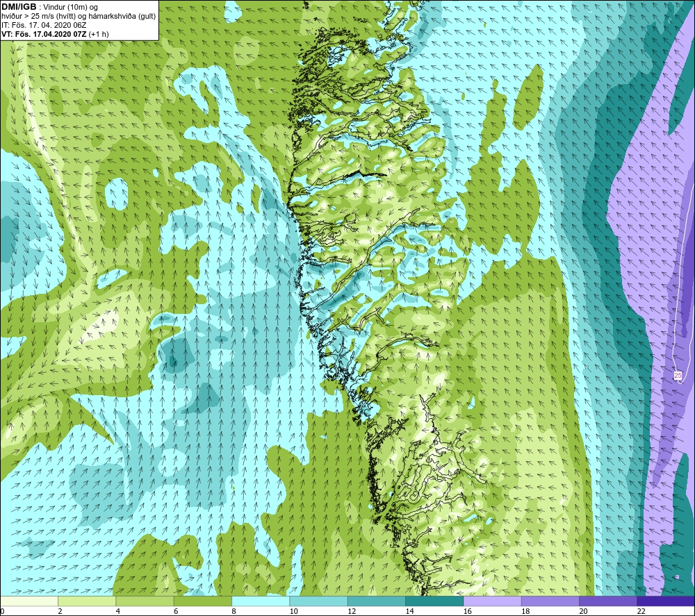Click the legend tick label 4
Screen dimensions: 695x616
click(118, 611)
